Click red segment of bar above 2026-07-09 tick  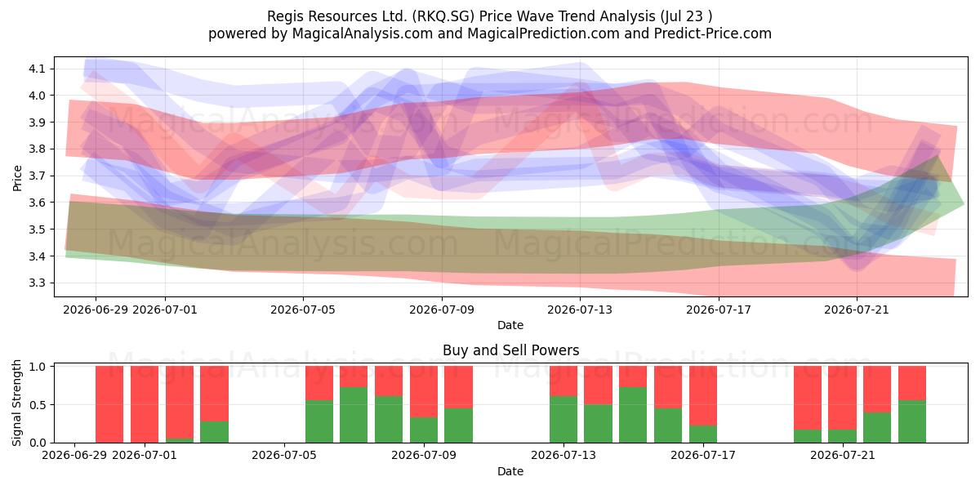424,392
